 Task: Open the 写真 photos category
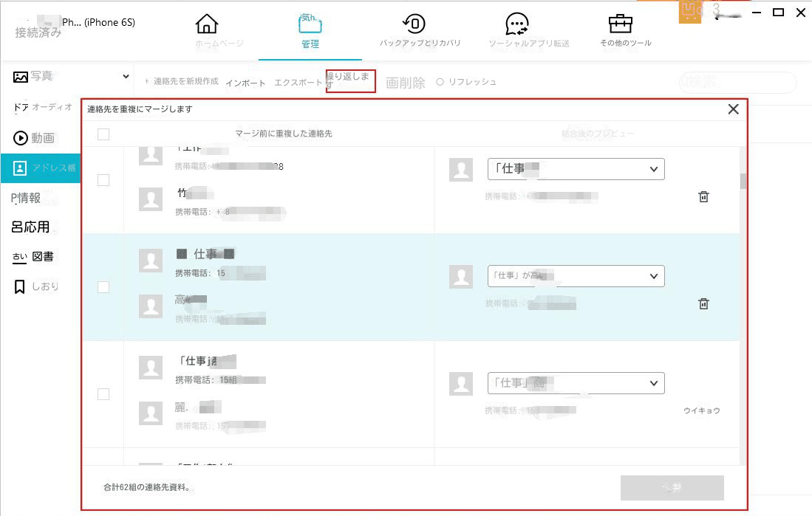pos(33,76)
